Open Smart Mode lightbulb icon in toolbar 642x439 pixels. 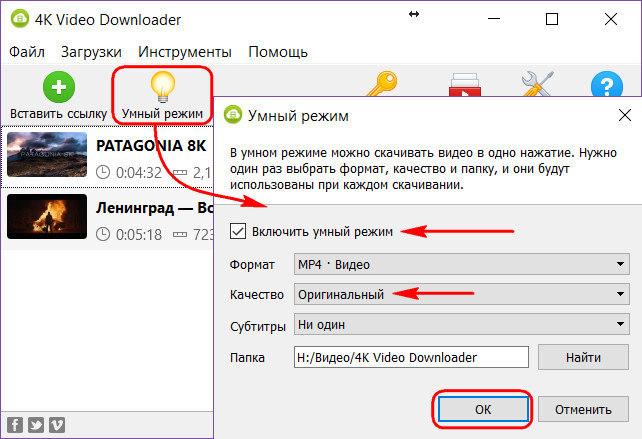pos(163,87)
